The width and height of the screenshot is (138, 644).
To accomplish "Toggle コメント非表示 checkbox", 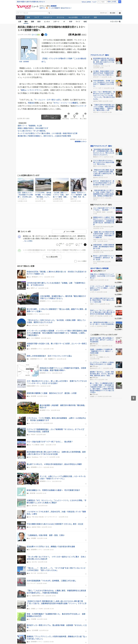I will pos(75,261).
